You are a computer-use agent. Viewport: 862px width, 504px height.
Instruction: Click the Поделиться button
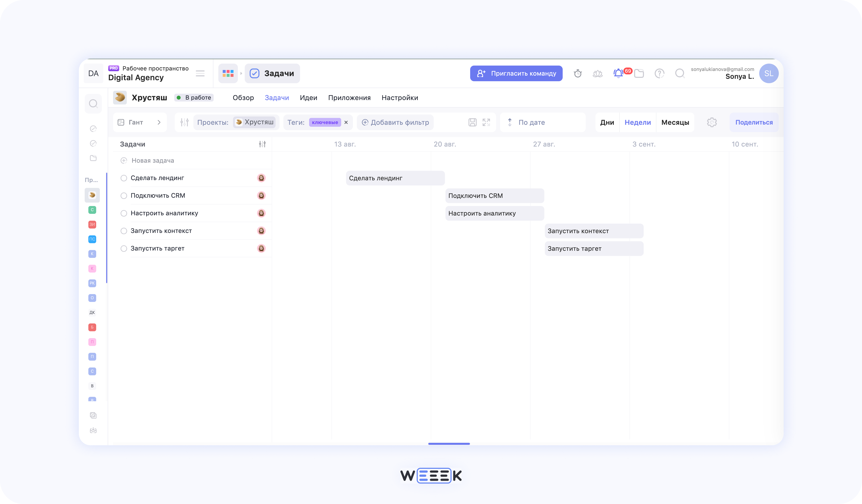tap(754, 122)
